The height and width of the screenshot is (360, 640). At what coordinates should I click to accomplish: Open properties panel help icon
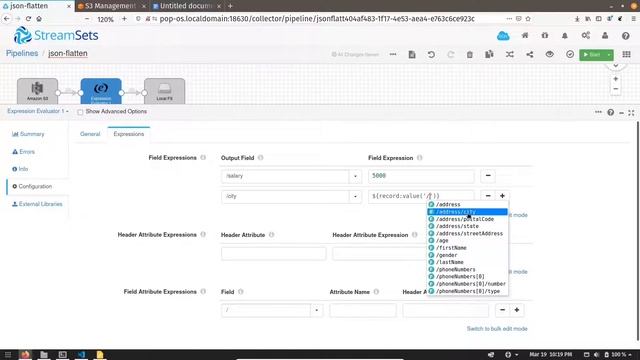tap(611, 112)
